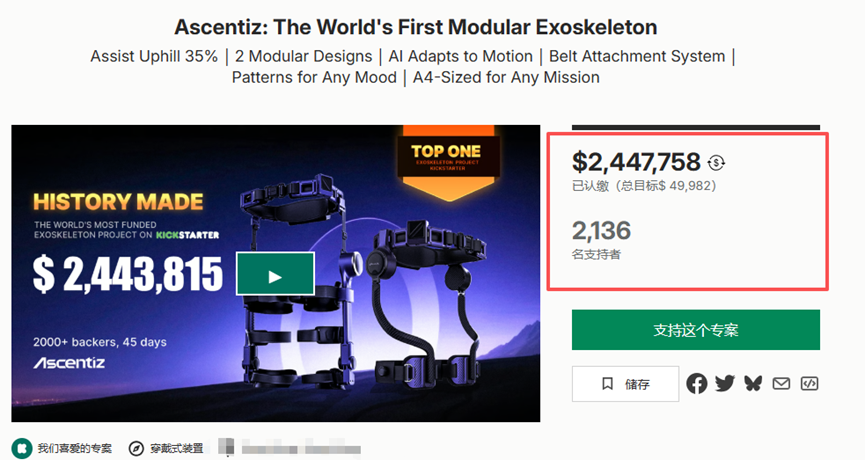Click the $2,447,758 pledged amount

click(x=636, y=162)
